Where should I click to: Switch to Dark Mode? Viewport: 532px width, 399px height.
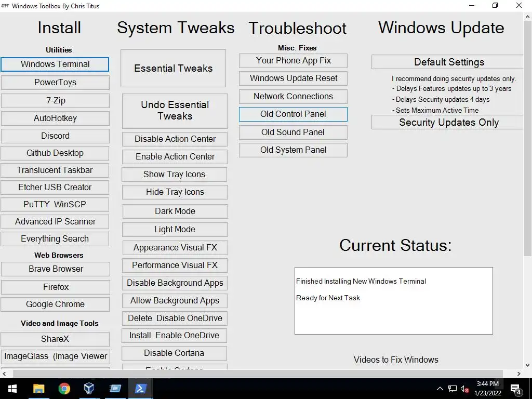(175, 211)
